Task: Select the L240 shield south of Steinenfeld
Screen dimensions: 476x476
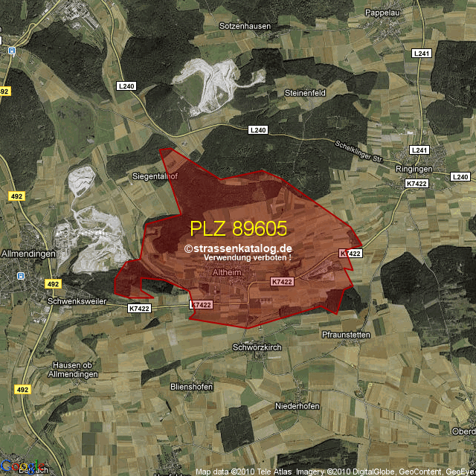Action: (x=257, y=130)
